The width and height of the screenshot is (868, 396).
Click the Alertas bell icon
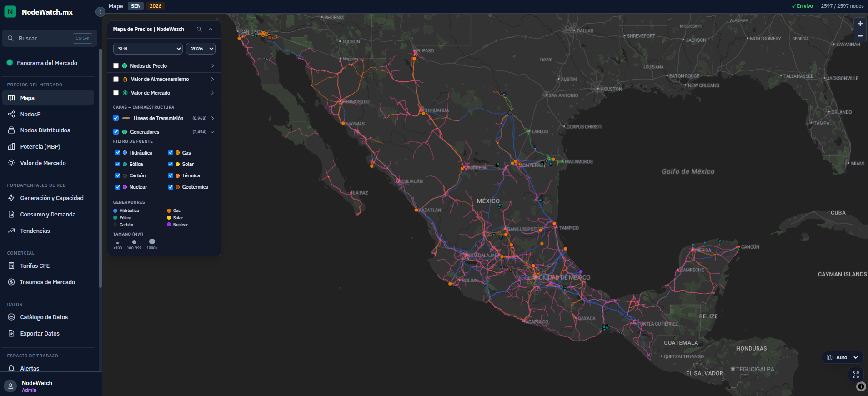tap(11, 368)
